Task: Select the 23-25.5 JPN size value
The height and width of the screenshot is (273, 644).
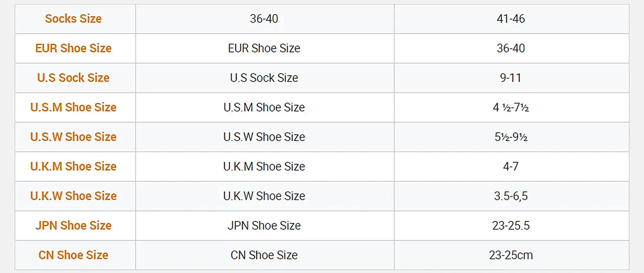Action: (x=511, y=225)
